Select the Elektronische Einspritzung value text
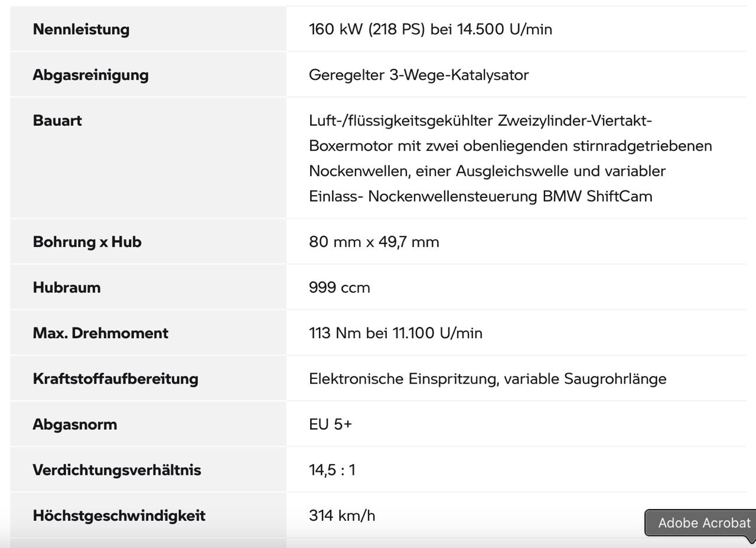 (487, 378)
